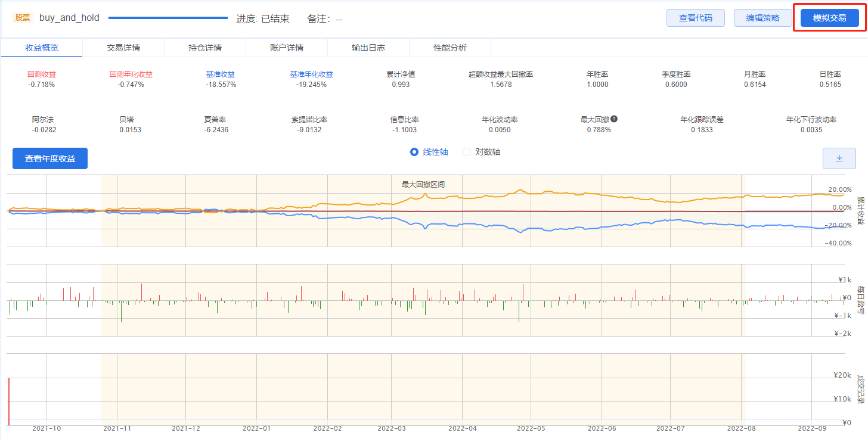
Task: Click the backtest progress bar
Action: point(168,18)
